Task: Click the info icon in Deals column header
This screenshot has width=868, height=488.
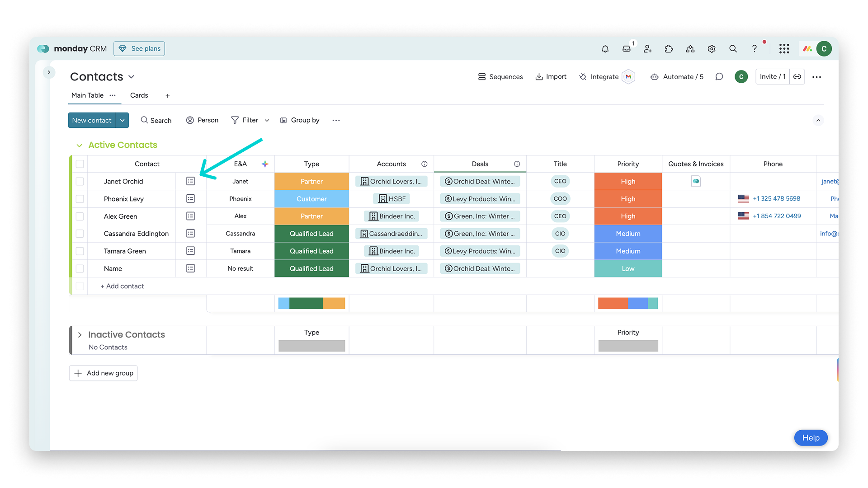Action: coord(517,164)
